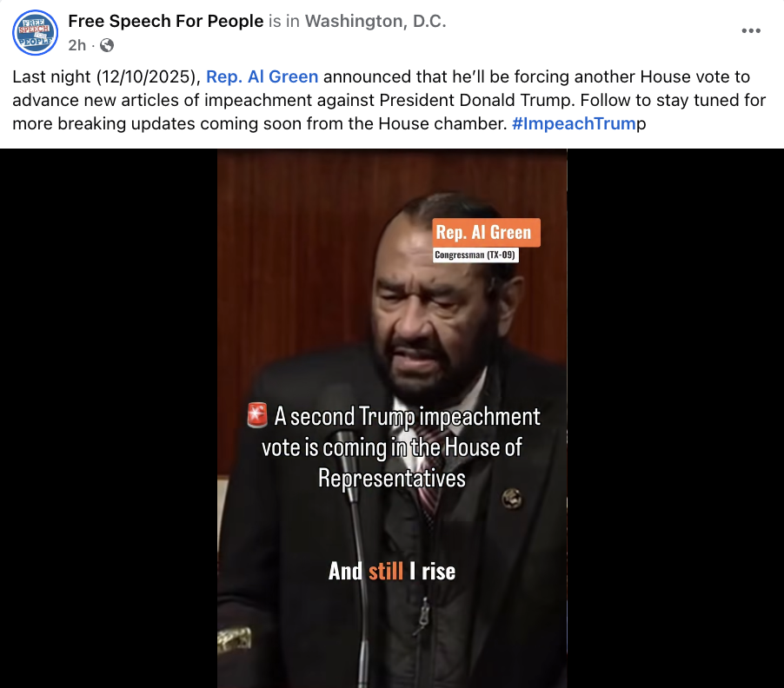Viewport: 784px width, 688px height.
Task: Click black letterbox area left of video
Action: tap(109, 418)
